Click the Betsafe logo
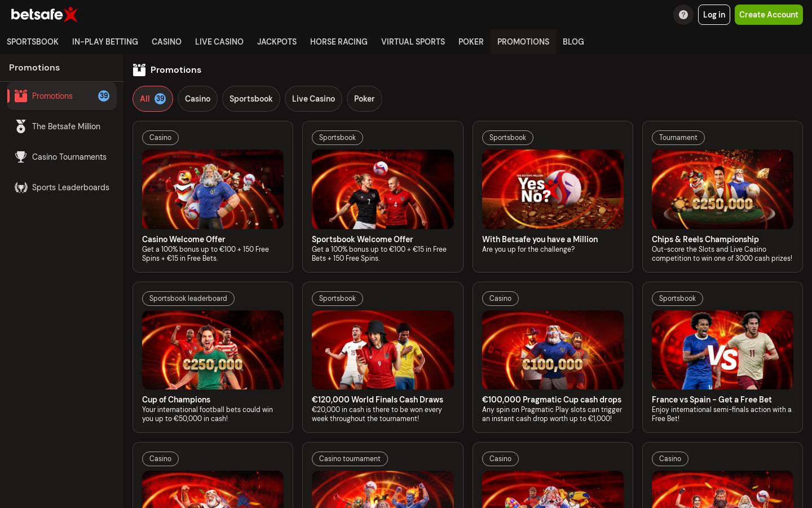 [x=45, y=14]
